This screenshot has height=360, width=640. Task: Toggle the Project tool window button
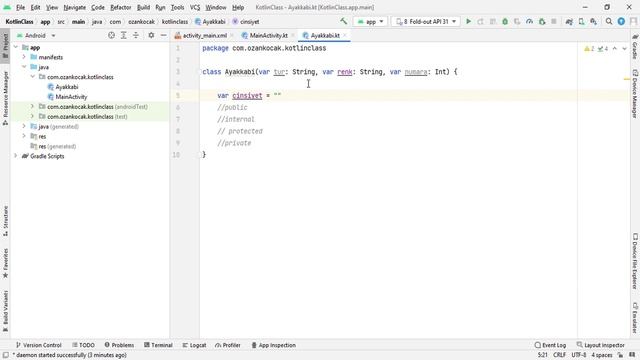point(5,46)
